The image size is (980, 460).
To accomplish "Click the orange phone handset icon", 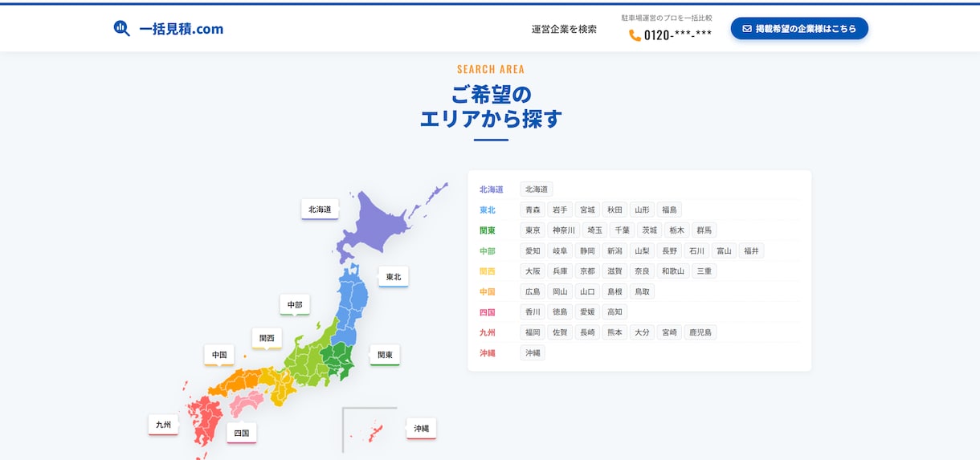I will (x=635, y=35).
